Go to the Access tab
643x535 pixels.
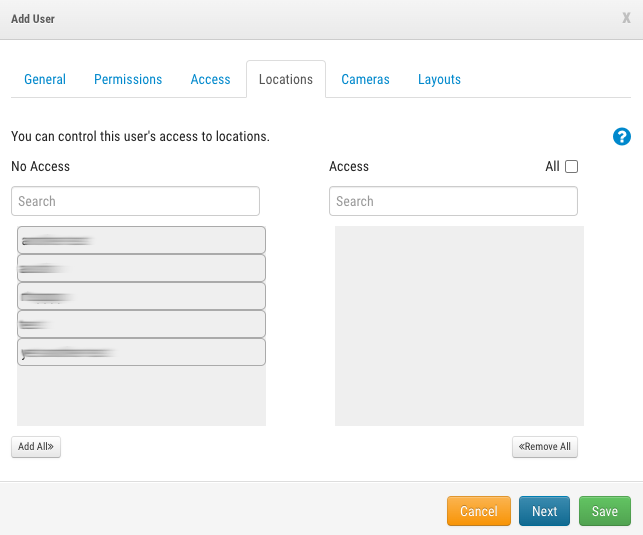(210, 79)
